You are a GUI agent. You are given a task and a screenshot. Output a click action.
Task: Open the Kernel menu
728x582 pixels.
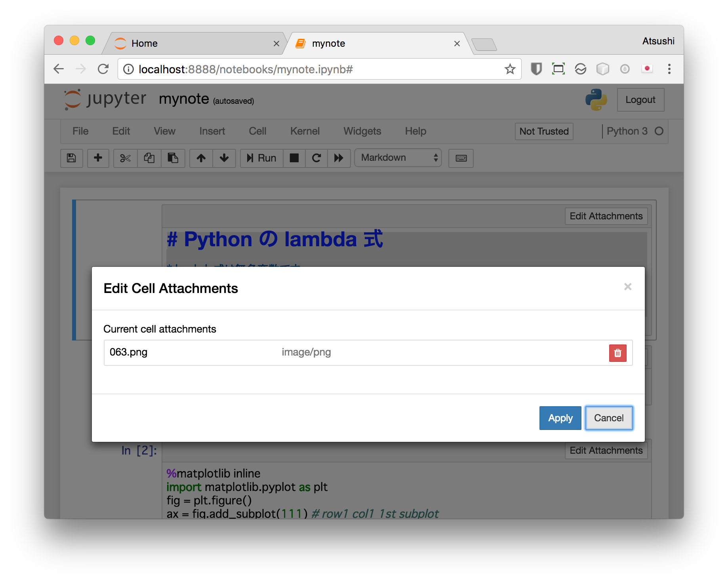tap(305, 131)
